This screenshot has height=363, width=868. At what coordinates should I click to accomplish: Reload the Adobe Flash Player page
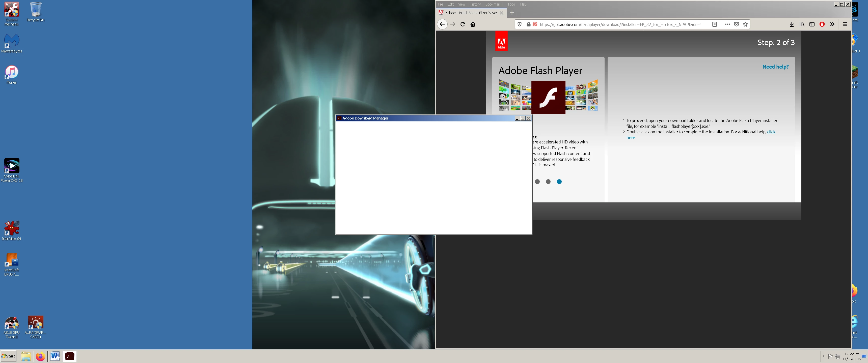click(463, 24)
